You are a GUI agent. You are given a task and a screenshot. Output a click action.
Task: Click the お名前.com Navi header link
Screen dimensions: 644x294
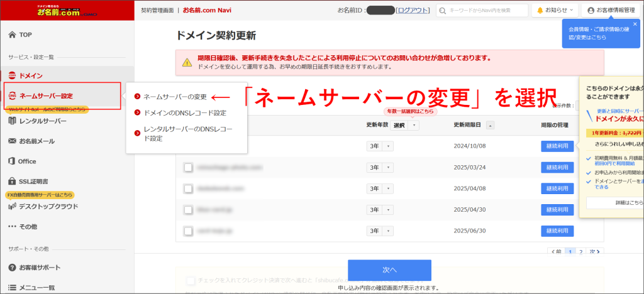[x=206, y=10]
